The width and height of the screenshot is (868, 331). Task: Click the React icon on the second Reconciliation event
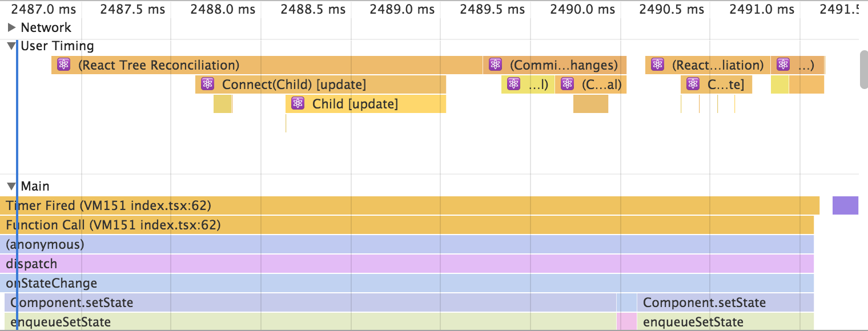click(657, 64)
